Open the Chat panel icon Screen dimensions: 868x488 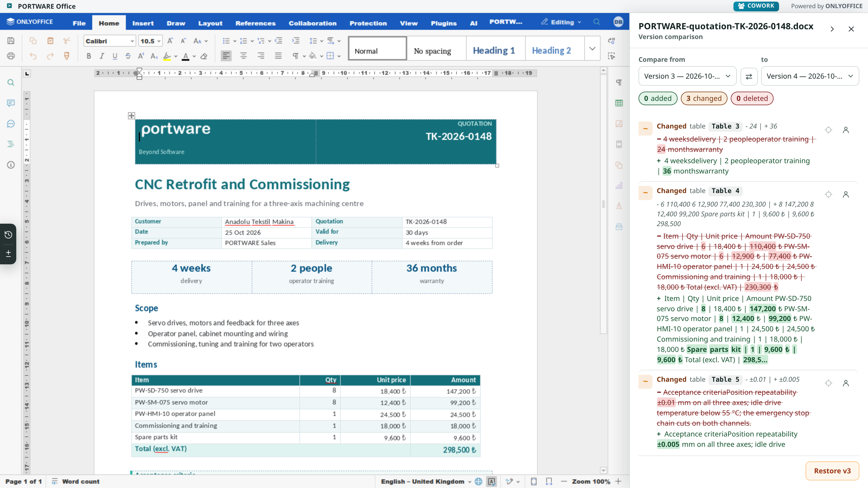[x=11, y=124]
